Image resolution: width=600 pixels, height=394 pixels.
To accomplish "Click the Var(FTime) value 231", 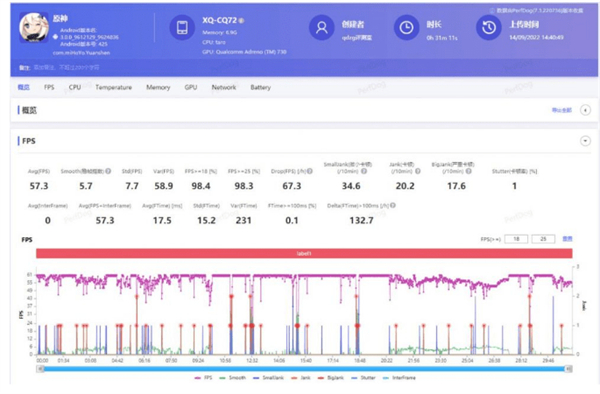I will click(x=243, y=221).
